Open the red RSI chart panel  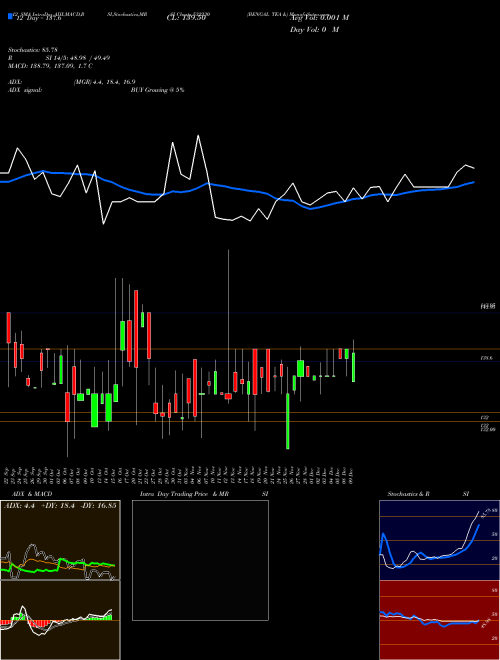pyautogui.click(x=439, y=620)
